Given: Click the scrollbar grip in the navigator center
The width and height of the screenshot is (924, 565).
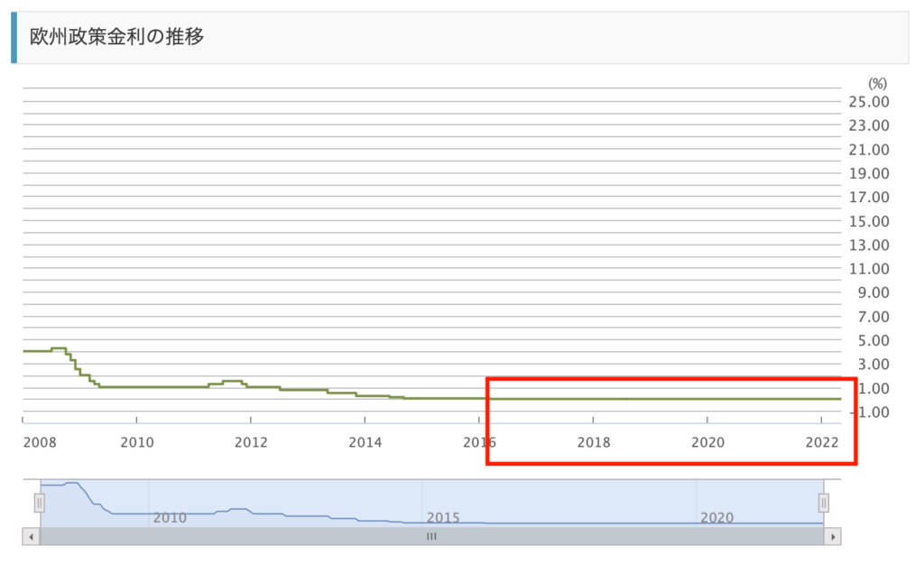Looking at the screenshot, I should coord(431,536).
